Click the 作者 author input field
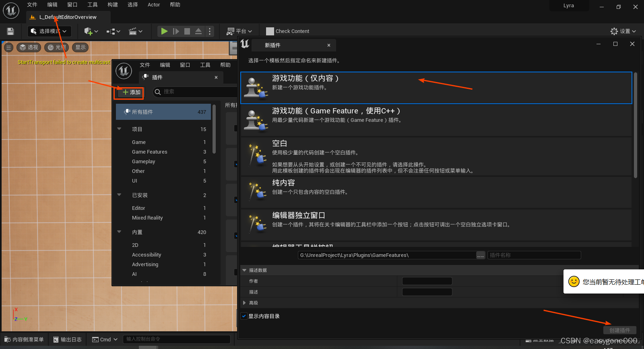644x349 pixels. tap(427, 281)
